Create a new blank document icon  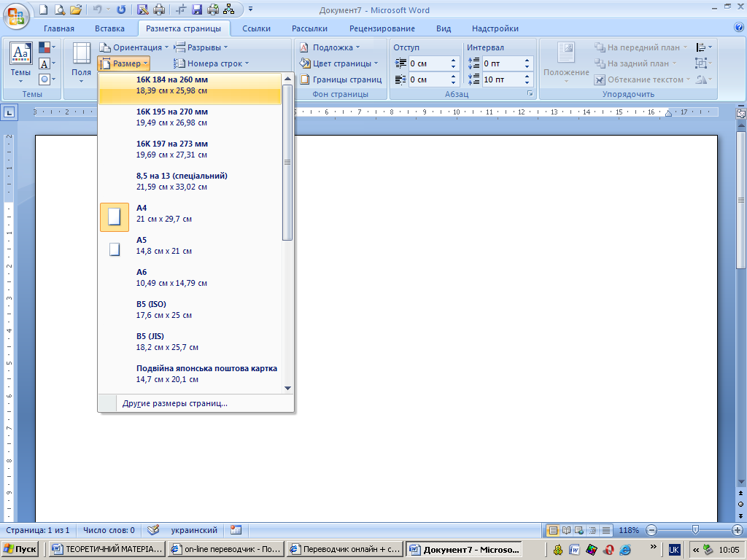(43, 9)
